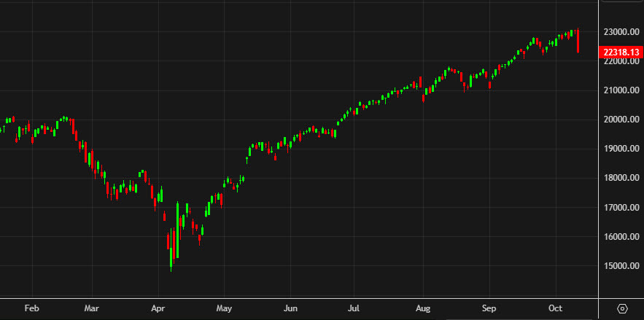Click the 23000.00 price axis label
The width and height of the screenshot is (644, 320).
(x=620, y=32)
